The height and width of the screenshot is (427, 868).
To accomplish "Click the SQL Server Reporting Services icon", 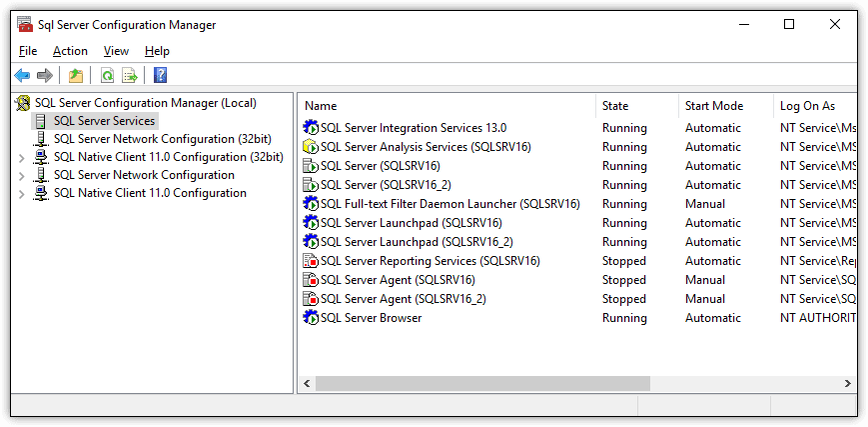I will (x=311, y=261).
